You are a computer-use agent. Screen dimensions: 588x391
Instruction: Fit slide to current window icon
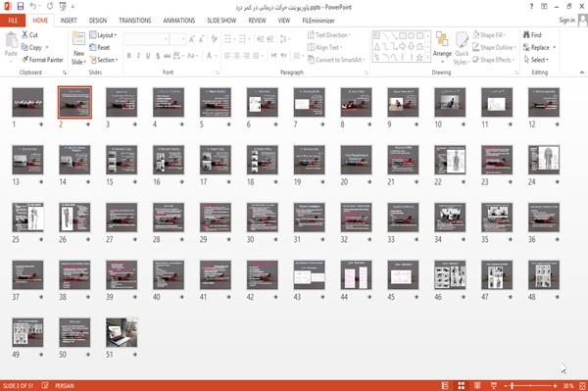582,385
